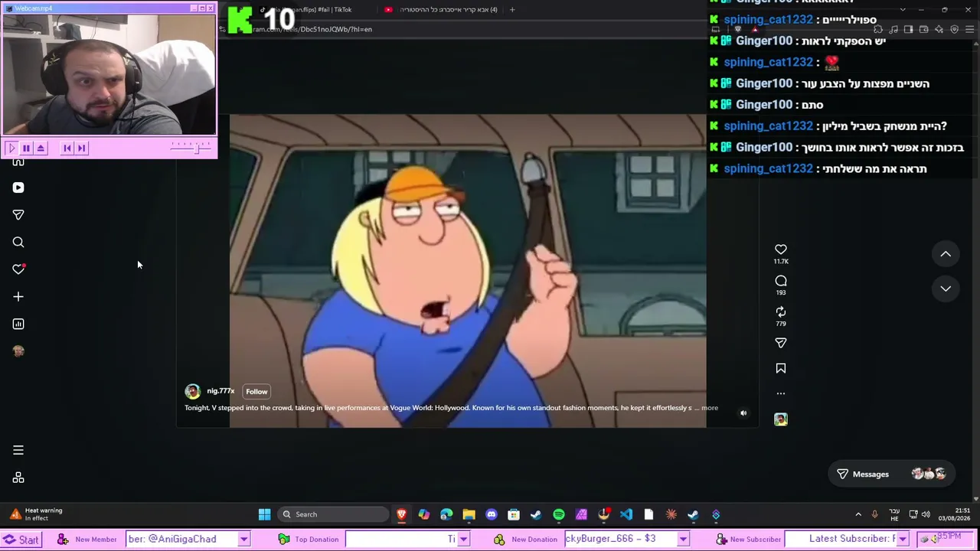Click the Windows taskbar Search box
This screenshot has height=551, width=980.
[x=334, y=514]
